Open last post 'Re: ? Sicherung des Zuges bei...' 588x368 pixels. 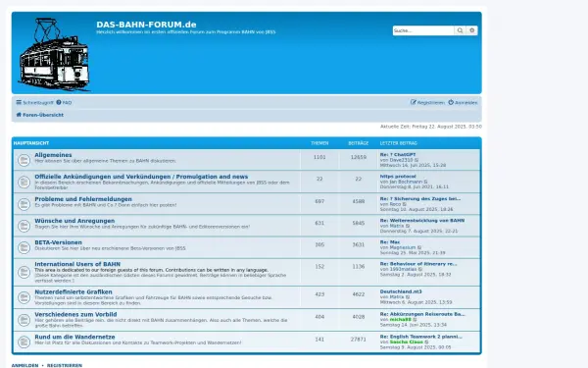click(x=420, y=198)
